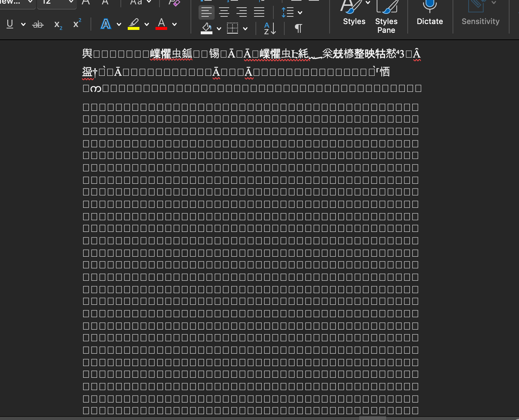Screen dimensions: 519x420
Task: Toggle strikethrough formatting
Action: 38,24
